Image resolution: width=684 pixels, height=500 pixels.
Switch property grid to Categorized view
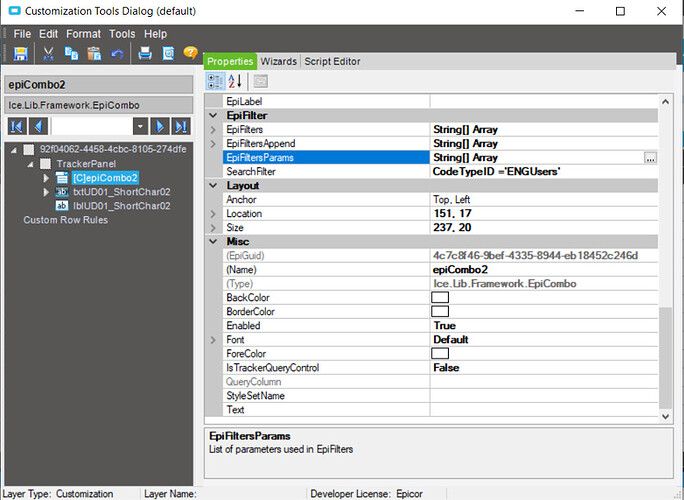click(215, 81)
